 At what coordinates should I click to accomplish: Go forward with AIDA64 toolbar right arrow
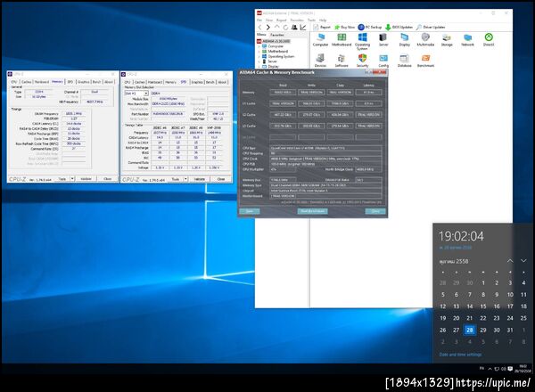click(268, 27)
